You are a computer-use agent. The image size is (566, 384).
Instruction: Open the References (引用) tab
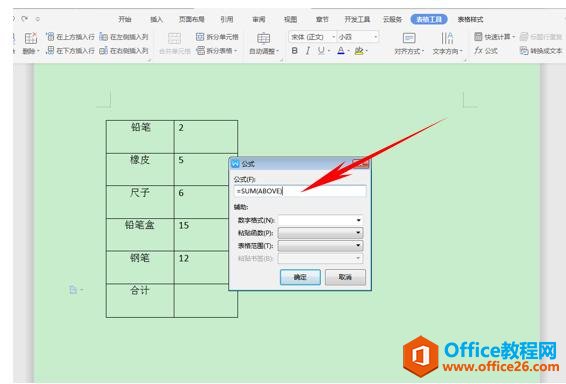point(227,19)
